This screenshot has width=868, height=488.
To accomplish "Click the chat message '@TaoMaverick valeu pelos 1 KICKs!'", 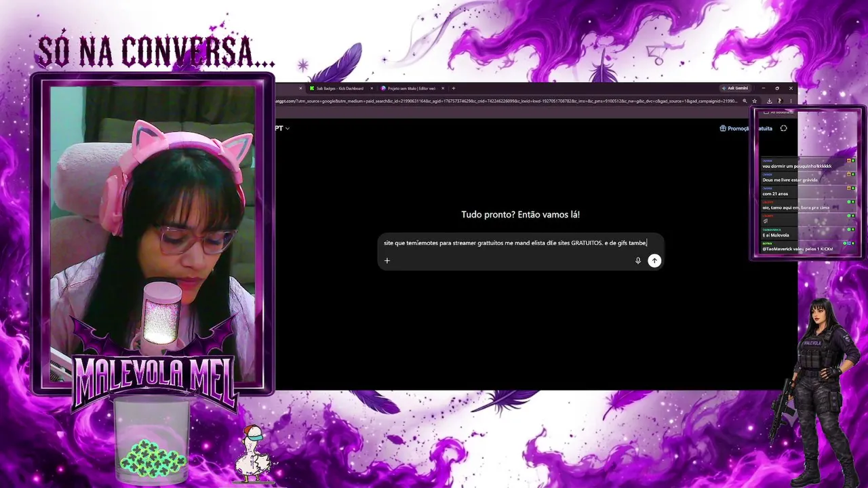I will [x=797, y=249].
